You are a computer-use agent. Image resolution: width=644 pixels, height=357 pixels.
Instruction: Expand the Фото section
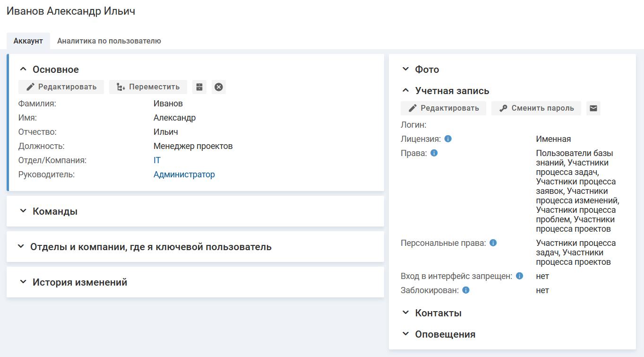427,70
